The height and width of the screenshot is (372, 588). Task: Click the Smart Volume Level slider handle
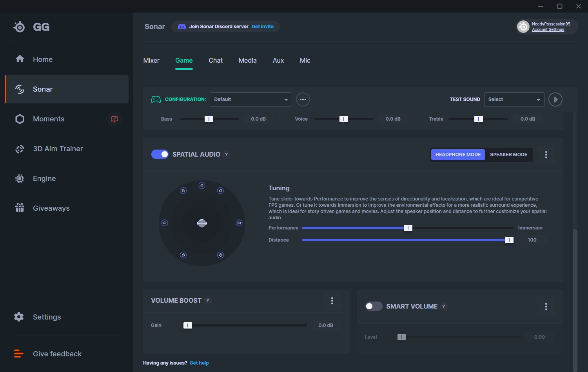point(402,337)
